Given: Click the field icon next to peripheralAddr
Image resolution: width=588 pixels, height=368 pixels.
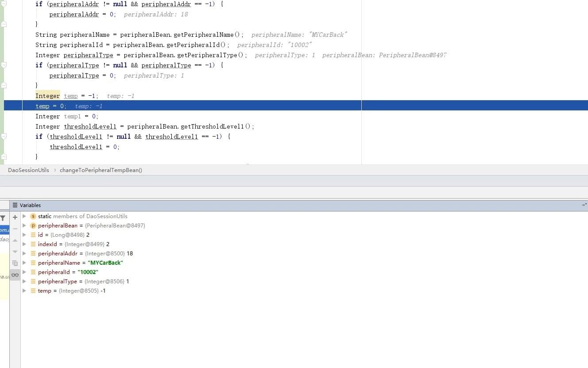Looking at the screenshot, I should pos(33,254).
